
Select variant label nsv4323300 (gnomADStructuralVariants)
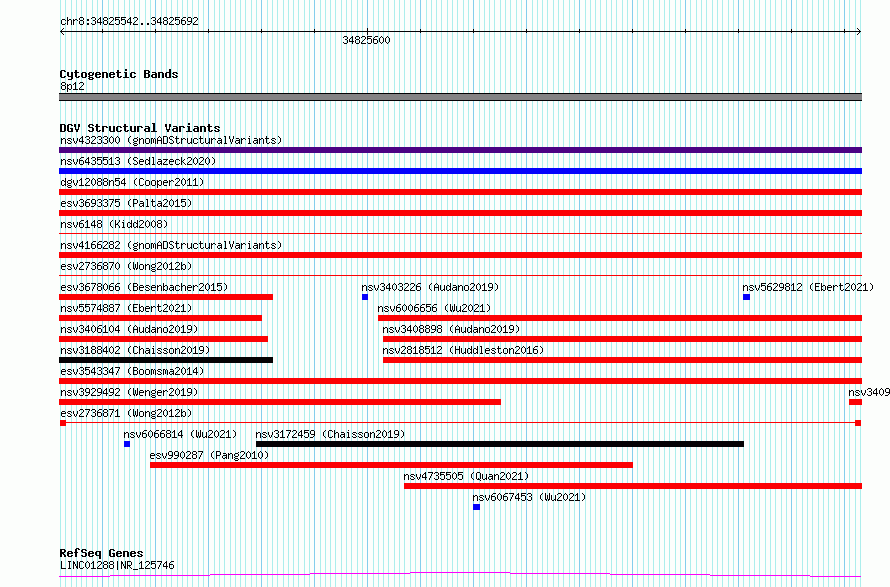[x=171, y=140]
